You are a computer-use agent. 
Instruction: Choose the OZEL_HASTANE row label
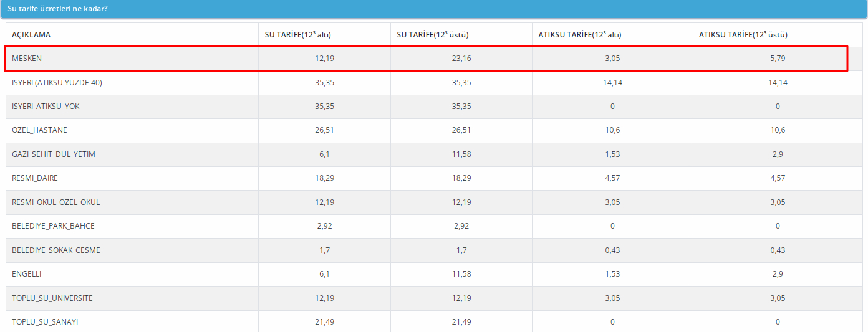click(39, 130)
